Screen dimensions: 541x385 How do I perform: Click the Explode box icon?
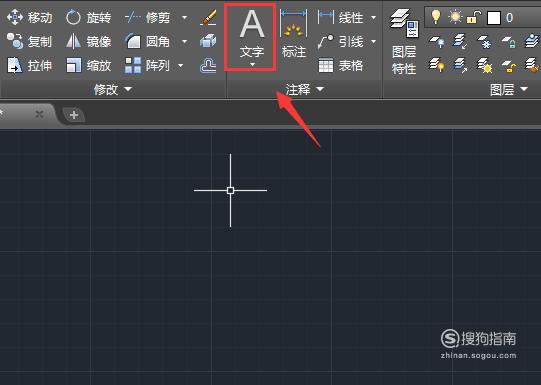point(208,41)
